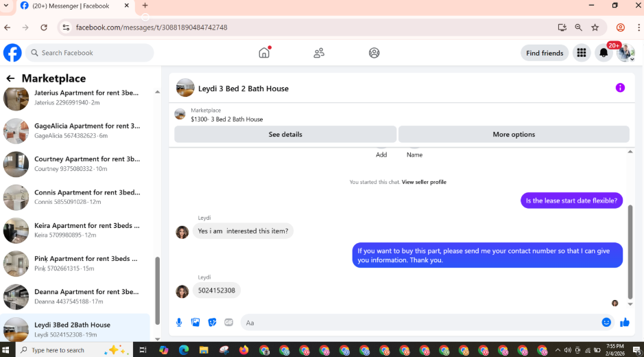Open Task View on the taskbar
Screen dimensions: 644x357
143,350
